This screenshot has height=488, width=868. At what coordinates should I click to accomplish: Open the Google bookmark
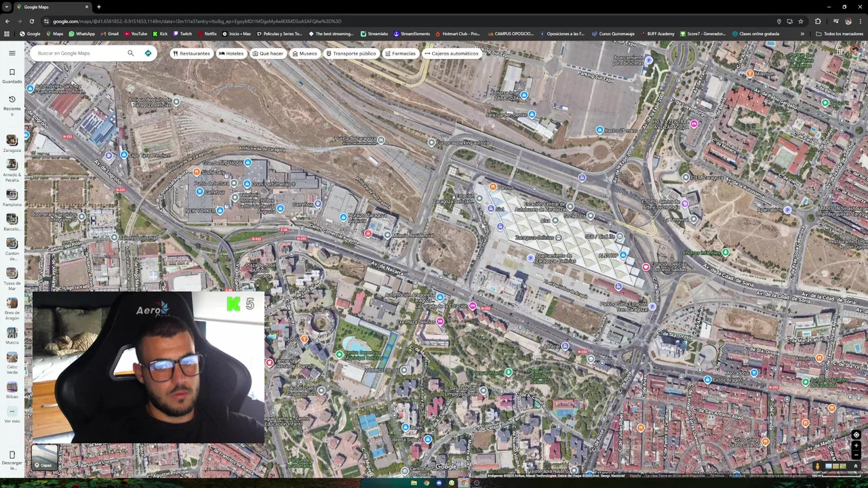click(x=30, y=34)
